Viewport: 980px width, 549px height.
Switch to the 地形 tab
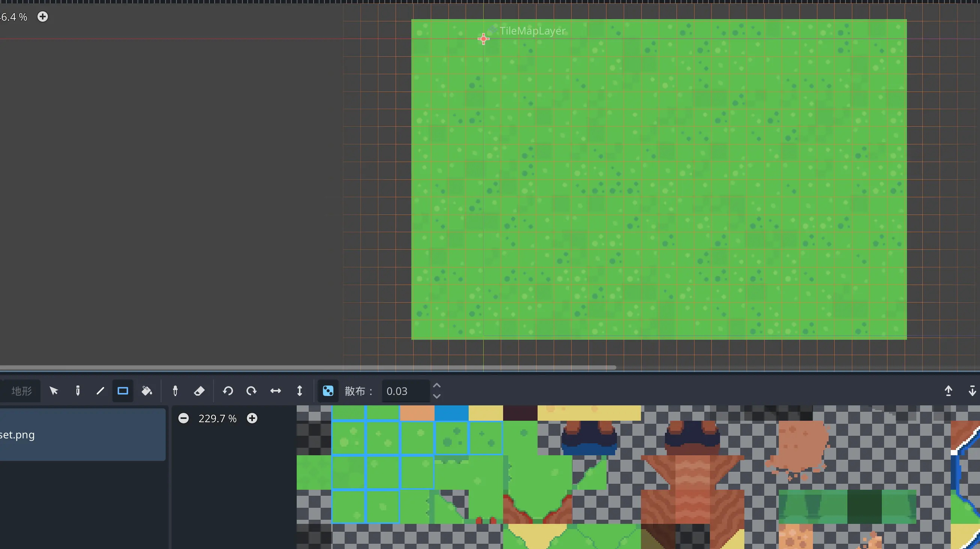(x=21, y=391)
